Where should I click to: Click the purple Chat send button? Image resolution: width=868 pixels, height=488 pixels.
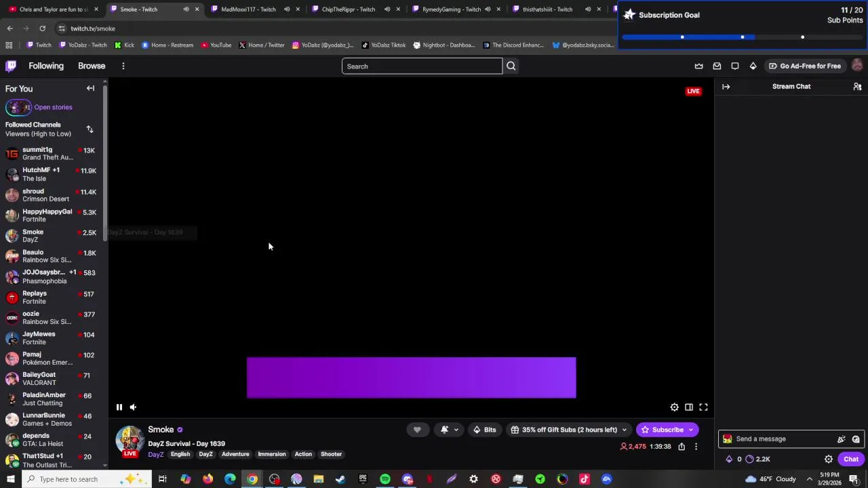[x=851, y=460]
